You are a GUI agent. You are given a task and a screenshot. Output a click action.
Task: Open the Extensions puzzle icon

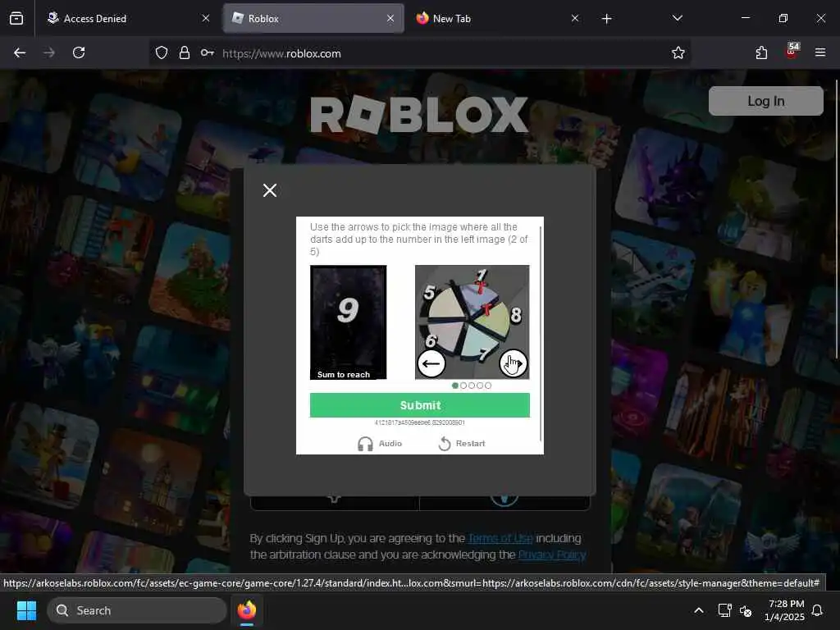click(x=761, y=52)
